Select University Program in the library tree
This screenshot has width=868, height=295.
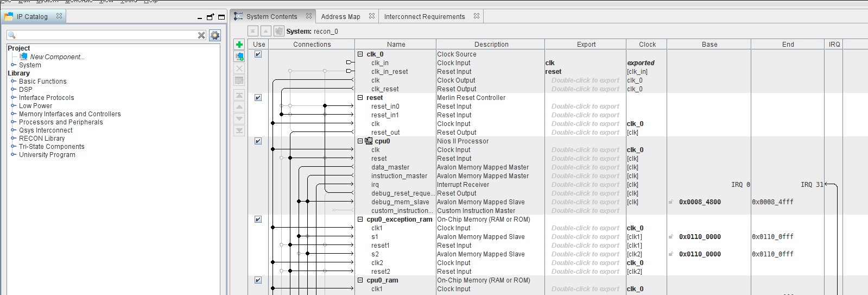[x=47, y=155]
